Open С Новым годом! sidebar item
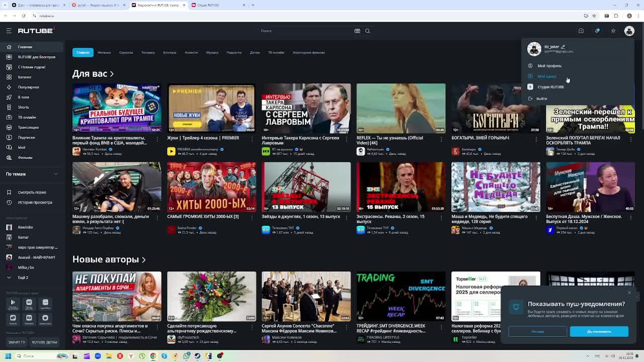Image resolution: width=644 pixels, height=362 pixels. click(x=31, y=67)
